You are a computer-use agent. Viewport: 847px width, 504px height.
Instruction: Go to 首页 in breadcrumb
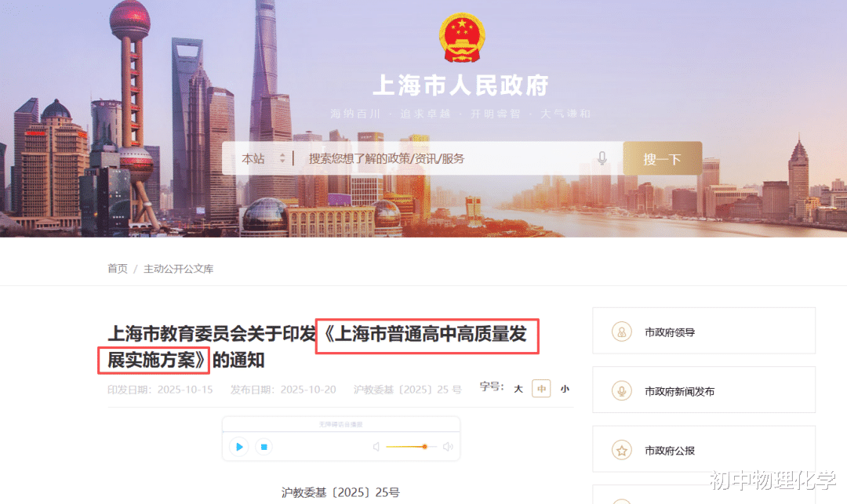pos(117,269)
